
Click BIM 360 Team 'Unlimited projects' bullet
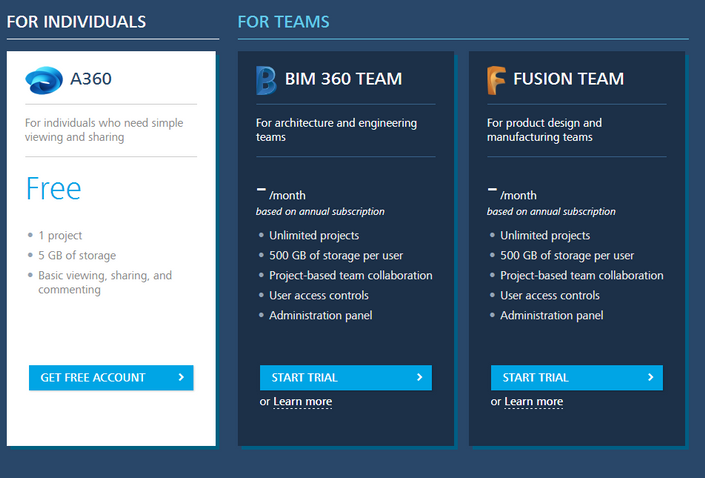(314, 236)
